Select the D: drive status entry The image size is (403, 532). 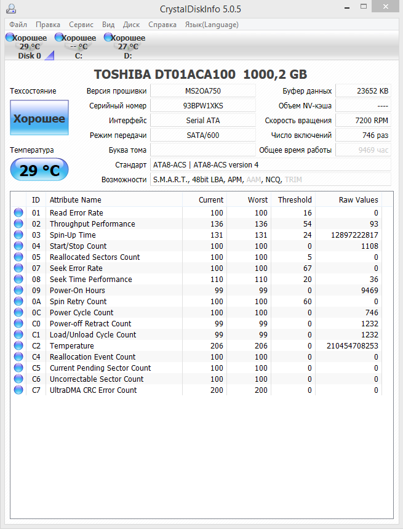pos(128,46)
